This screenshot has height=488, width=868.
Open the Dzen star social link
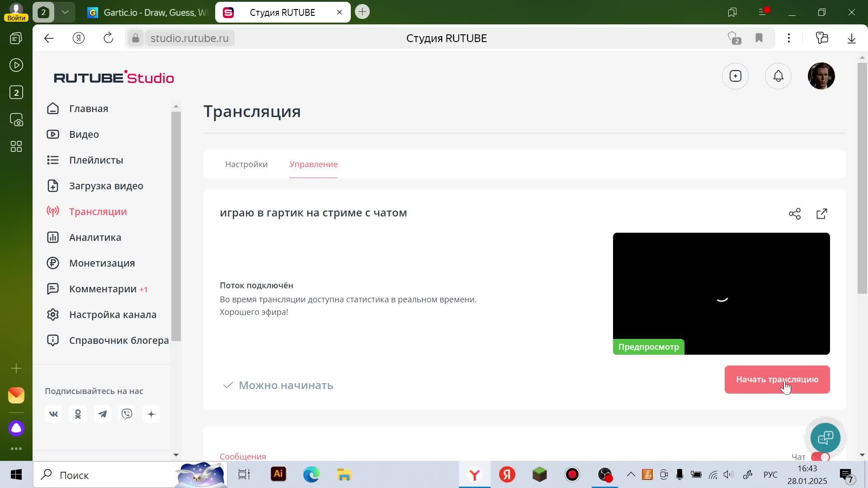[x=151, y=414]
